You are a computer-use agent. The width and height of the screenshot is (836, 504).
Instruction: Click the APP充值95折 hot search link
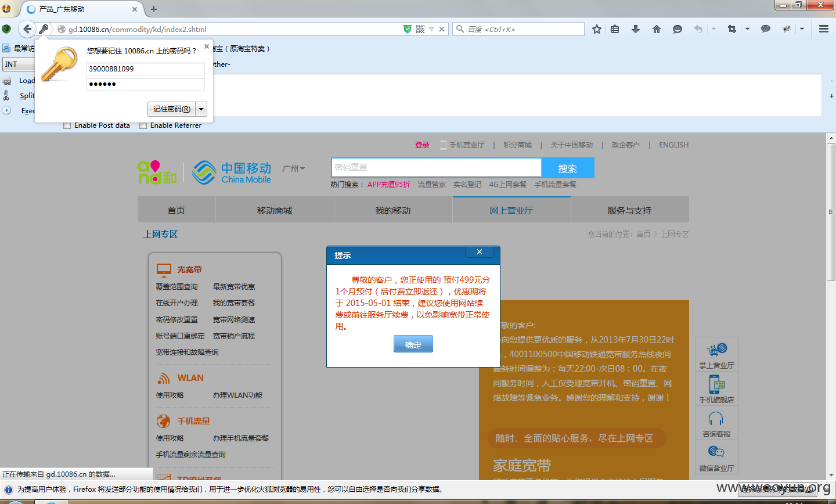[388, 185]
